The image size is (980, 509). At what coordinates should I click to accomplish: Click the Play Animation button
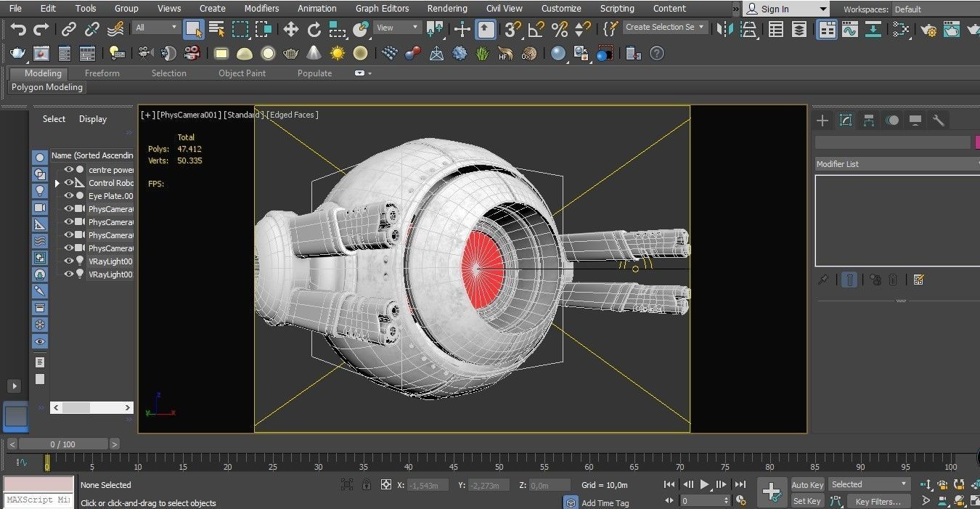(704, 484)
